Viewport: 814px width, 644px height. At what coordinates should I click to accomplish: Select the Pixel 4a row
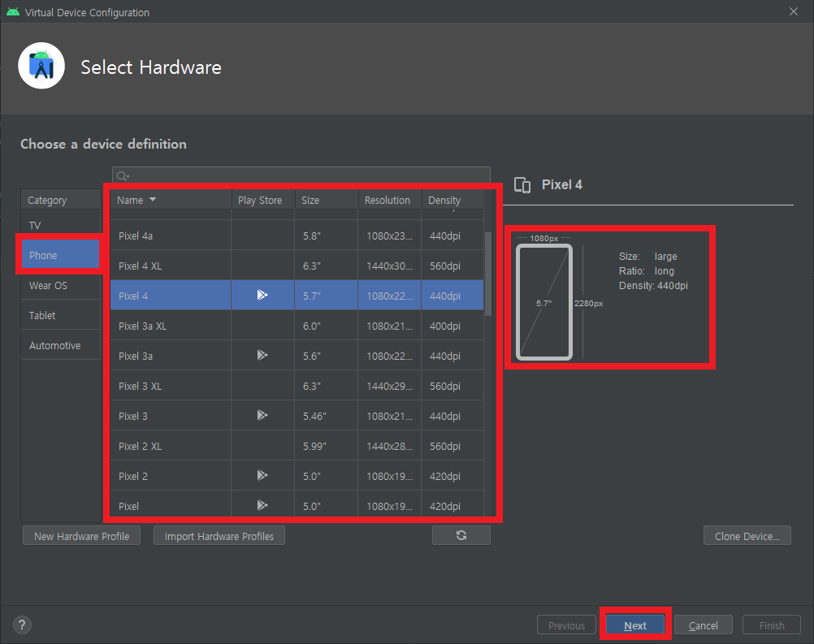pos(297,235)
